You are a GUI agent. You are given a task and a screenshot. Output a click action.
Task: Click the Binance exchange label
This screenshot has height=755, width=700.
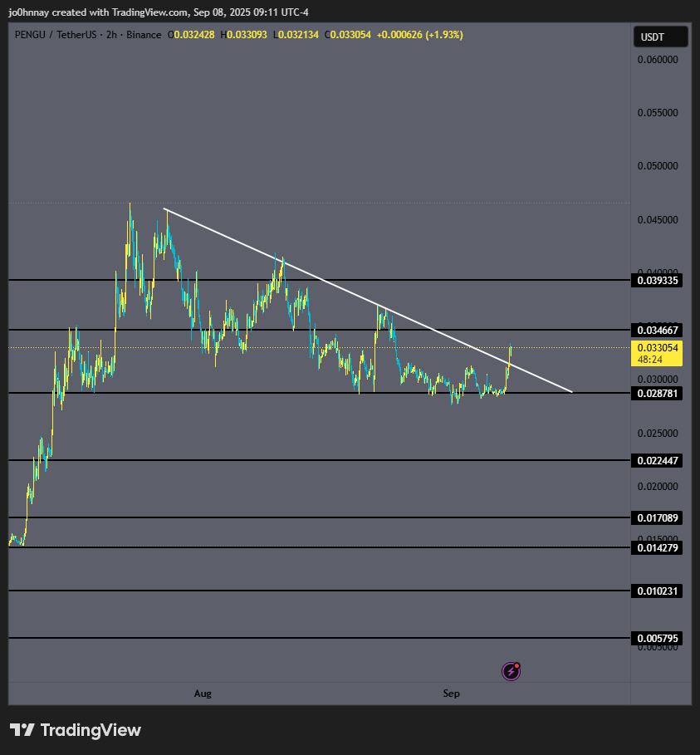pos(144,35)
